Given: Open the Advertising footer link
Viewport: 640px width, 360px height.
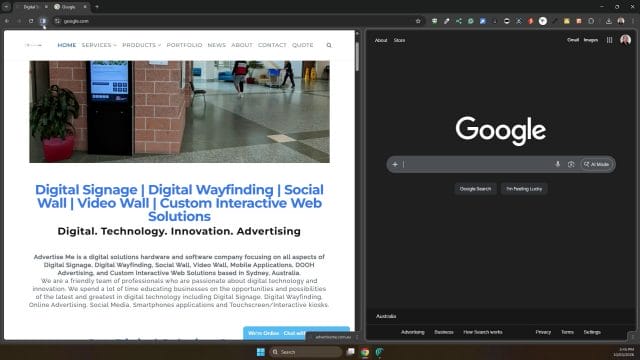Looking at the screenshot, I should [413, 332].
